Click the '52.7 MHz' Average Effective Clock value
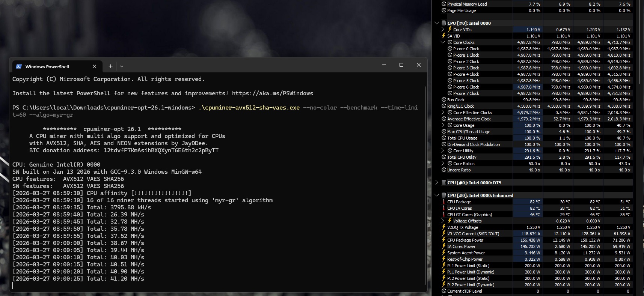This screenshot has width=644, height=296. (561, 119)
